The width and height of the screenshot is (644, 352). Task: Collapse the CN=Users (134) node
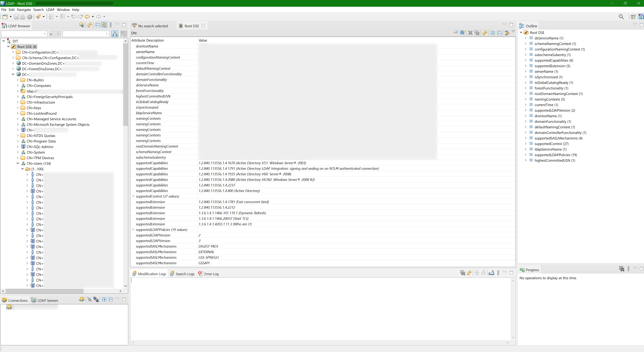tap(18, 163)
